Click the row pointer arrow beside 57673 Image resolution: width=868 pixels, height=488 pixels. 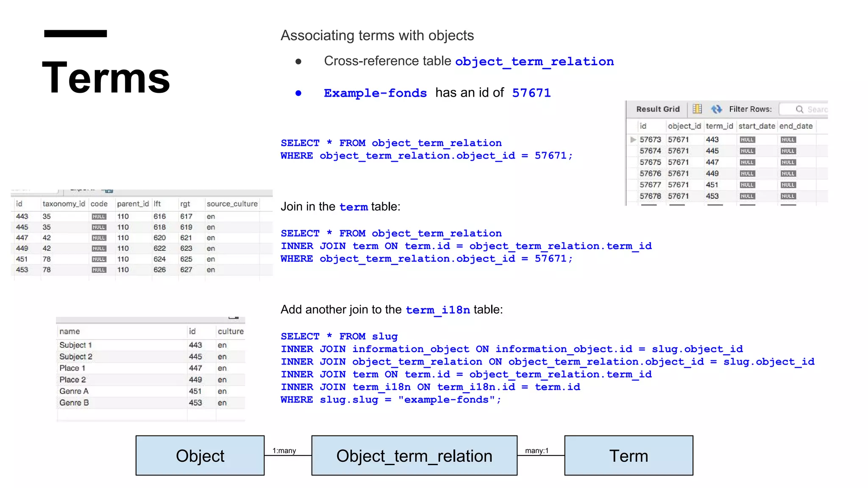tap(633, 139)
